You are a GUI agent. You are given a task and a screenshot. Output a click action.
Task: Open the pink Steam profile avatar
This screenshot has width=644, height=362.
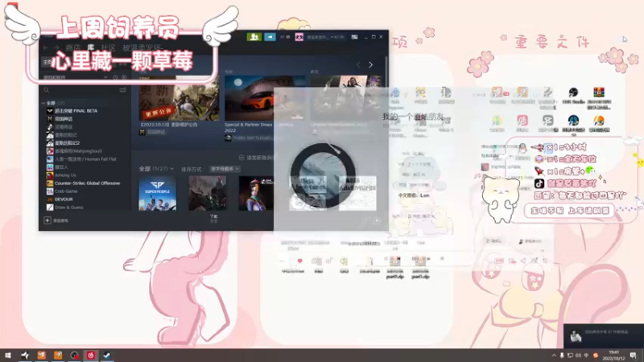click(299, 37)
